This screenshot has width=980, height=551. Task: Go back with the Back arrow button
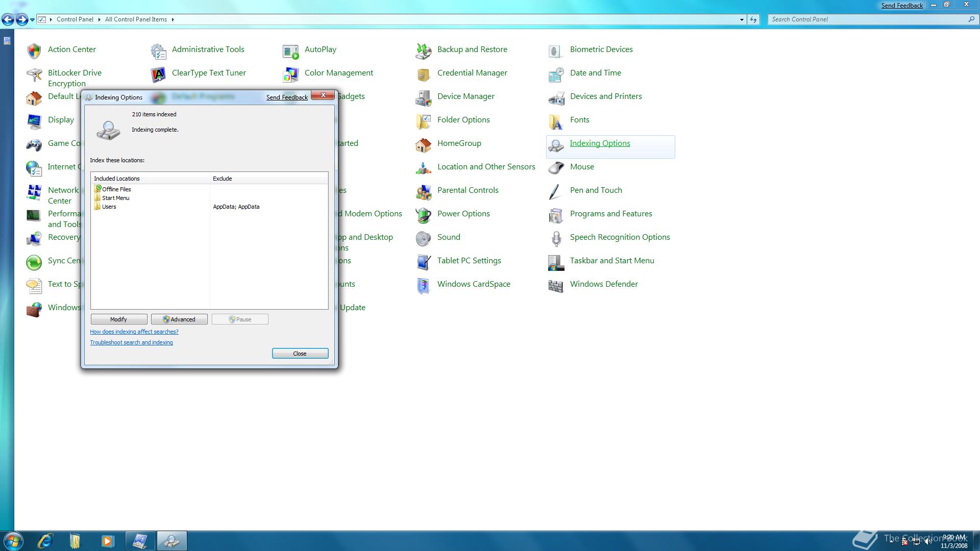point(8,20)
